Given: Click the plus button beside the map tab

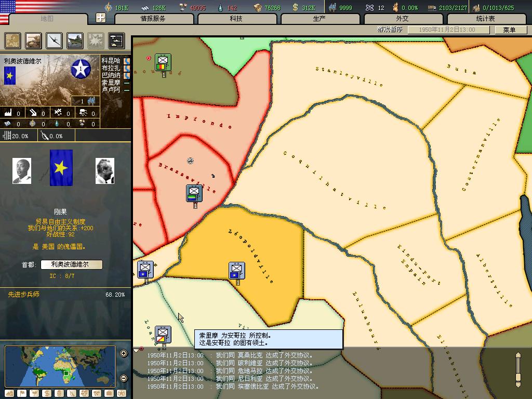Looking at the screenshot, I should tap(101, 18).
